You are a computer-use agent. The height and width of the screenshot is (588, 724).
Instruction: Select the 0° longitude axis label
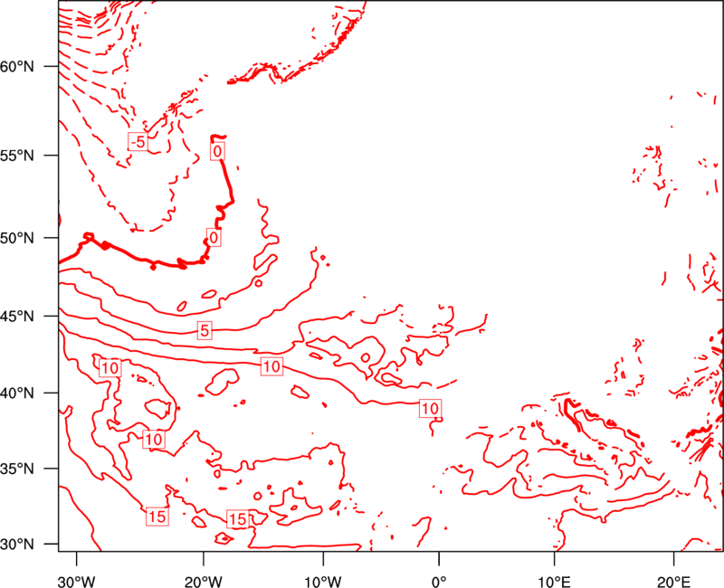click(439, 582)
